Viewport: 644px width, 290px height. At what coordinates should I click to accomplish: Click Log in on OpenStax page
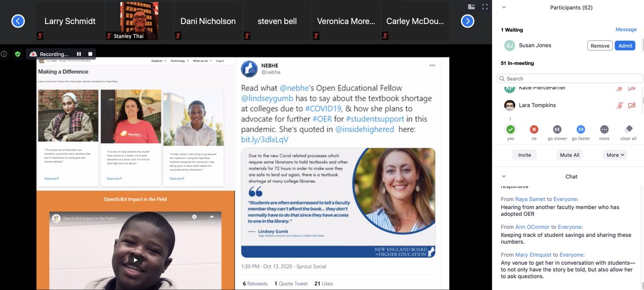pos(220,61)
